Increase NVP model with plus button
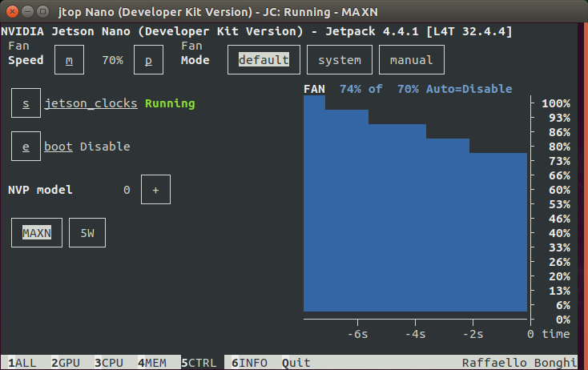Image resolution: width=588 pixels, height=370 pixels. tap(155, 190)
